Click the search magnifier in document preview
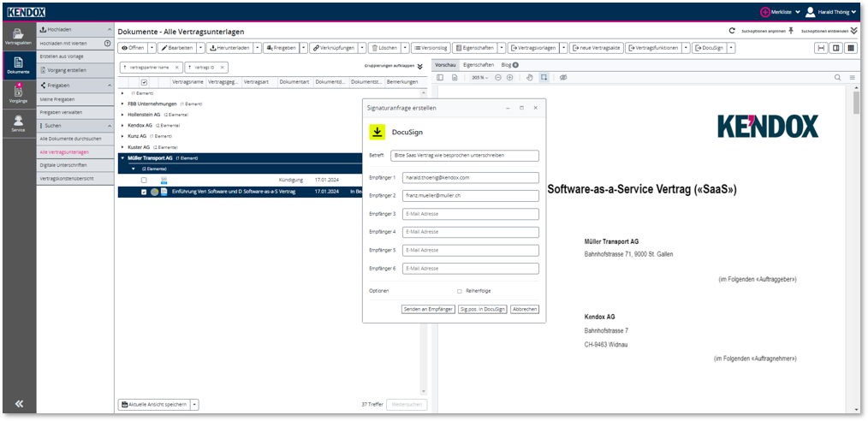This screenshot has height=421, width=868. [x=838, y=78]
